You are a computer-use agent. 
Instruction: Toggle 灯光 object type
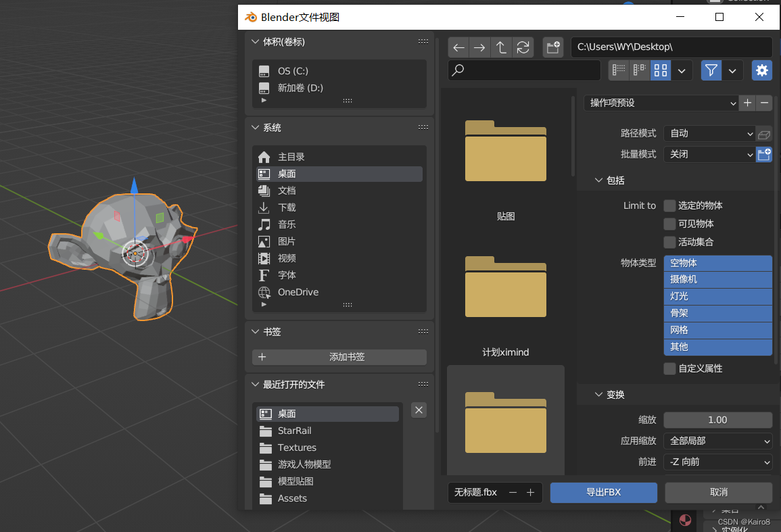tap(717, 296)
